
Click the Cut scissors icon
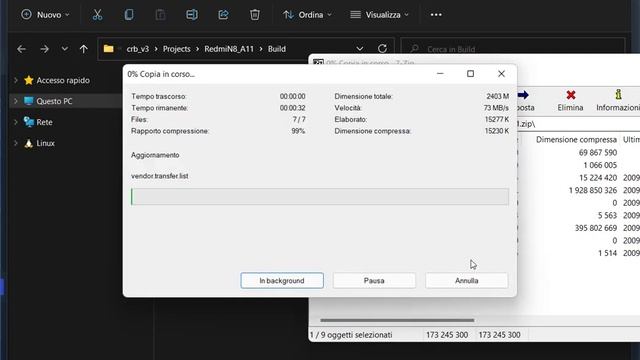[x=97, y=15]
